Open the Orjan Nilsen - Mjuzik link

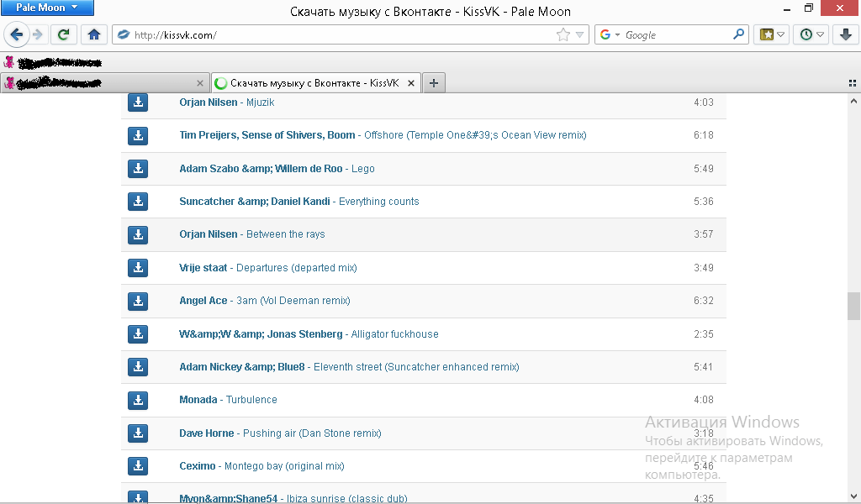click(x=227, y=102)
